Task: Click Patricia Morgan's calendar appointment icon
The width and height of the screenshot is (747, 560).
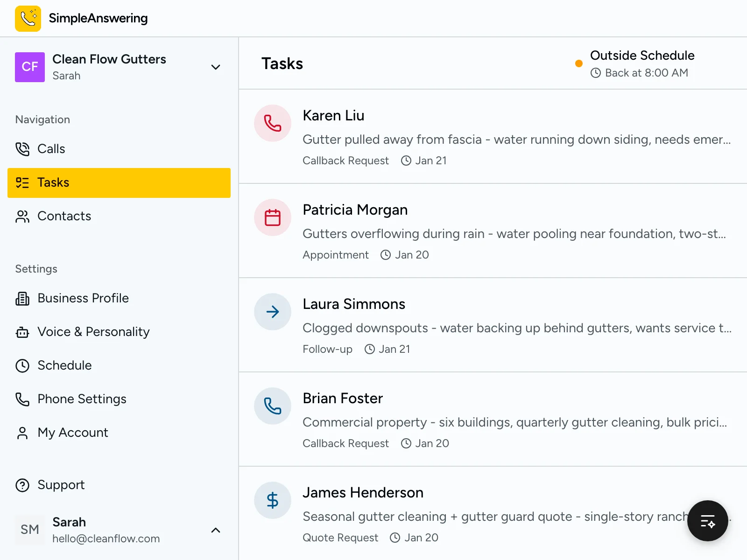Action: (273, 217)
